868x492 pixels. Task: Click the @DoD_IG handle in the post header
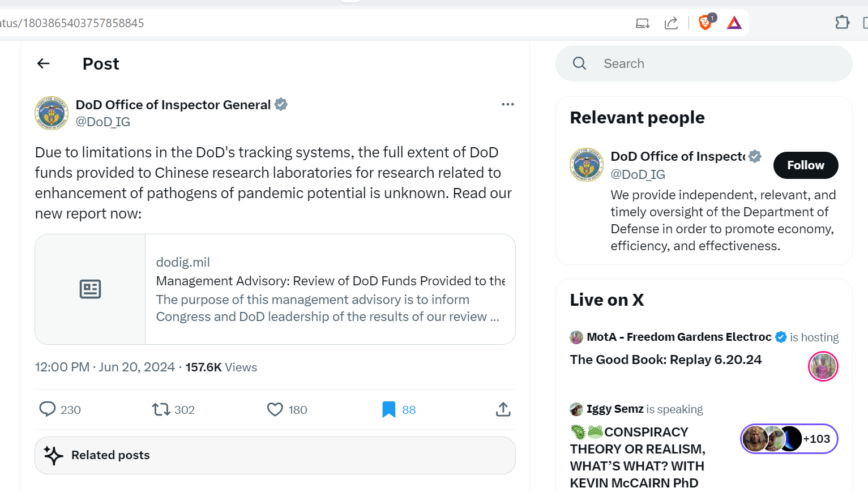[x=103, y=122]
